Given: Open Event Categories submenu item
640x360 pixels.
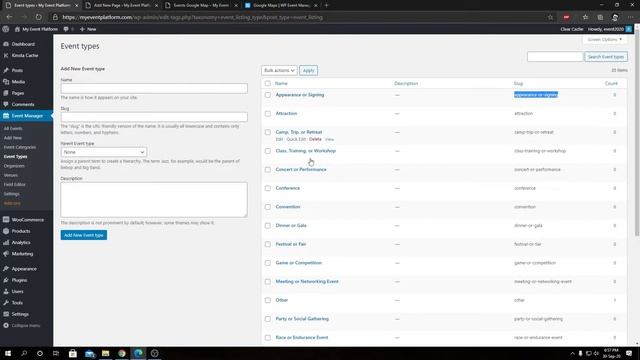Looking at the screenshot, I should (x=20, y=147).
